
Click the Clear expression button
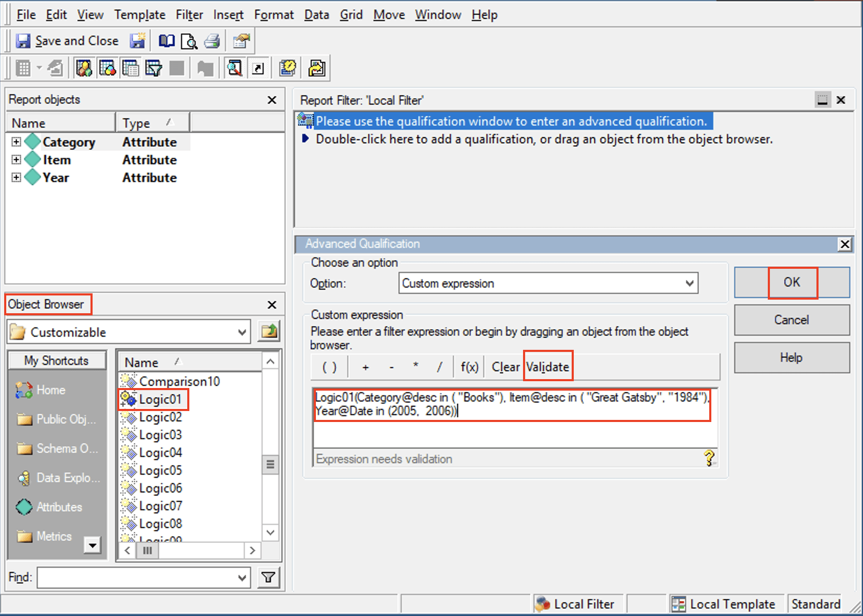coord(505,367)
